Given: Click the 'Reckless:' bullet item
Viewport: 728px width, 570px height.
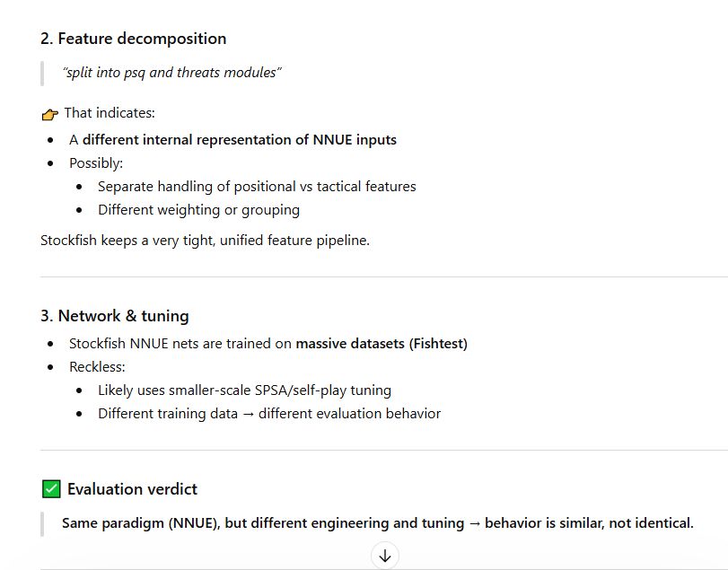Looking at the screenshot, I should point(97,367).
